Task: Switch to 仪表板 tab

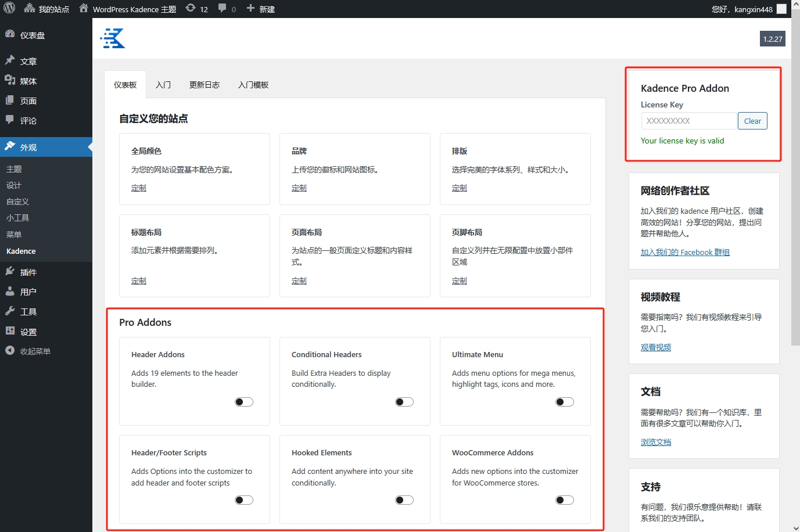Action: (125, 85)
